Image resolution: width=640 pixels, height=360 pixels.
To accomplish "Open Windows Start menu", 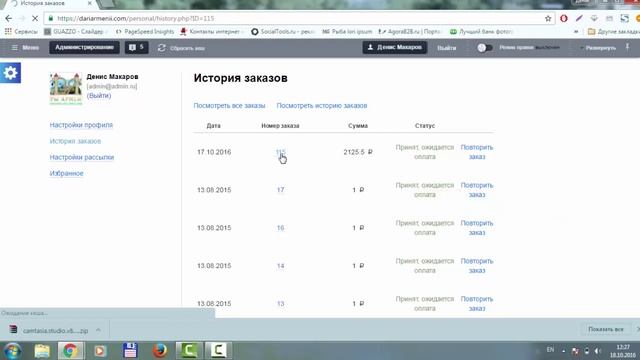I will pos(13,351).
